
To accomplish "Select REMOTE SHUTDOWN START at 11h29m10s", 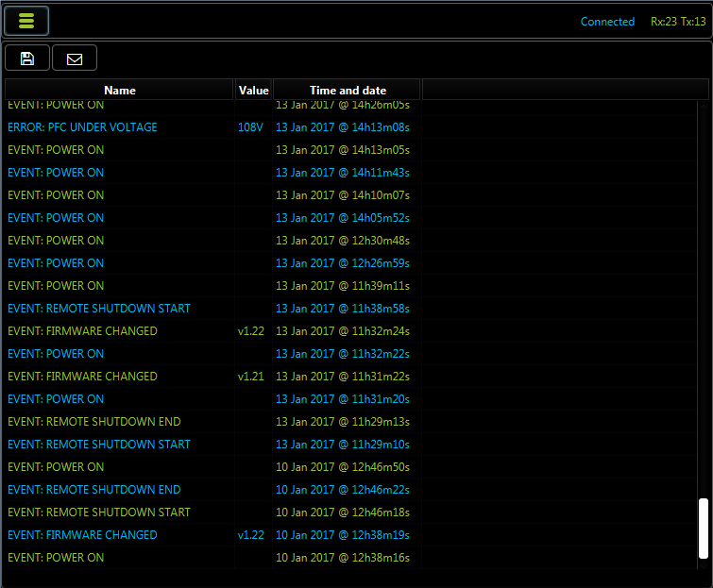I will pos(350,445).
